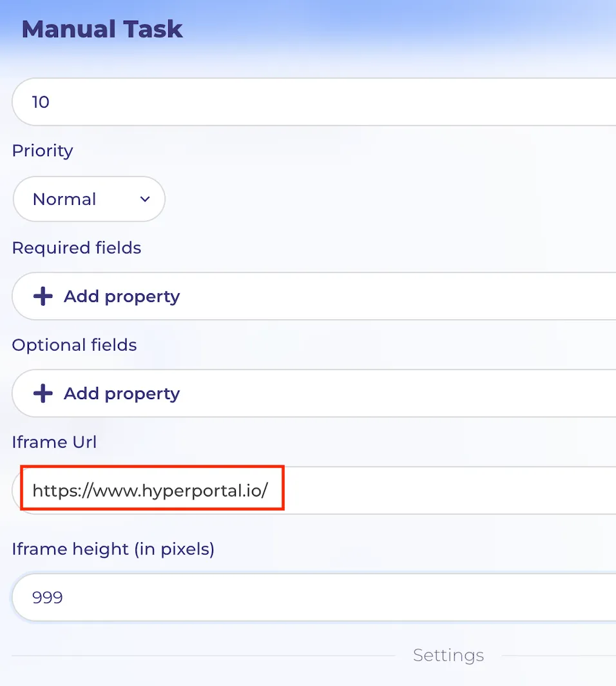Place cursor in the hyperportal.io URL text

(150, 491)
